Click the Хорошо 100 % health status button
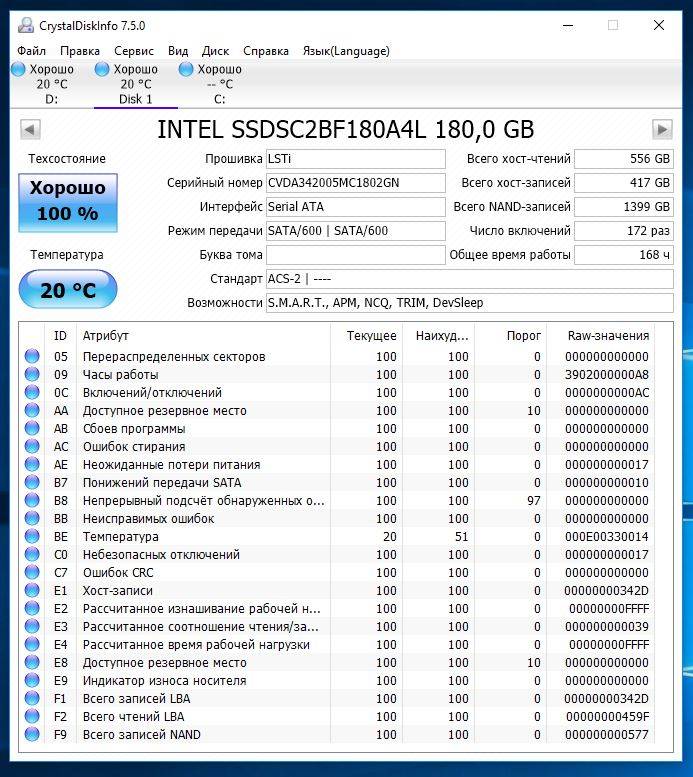Screen dimensions: 693x777 [68, 203]
